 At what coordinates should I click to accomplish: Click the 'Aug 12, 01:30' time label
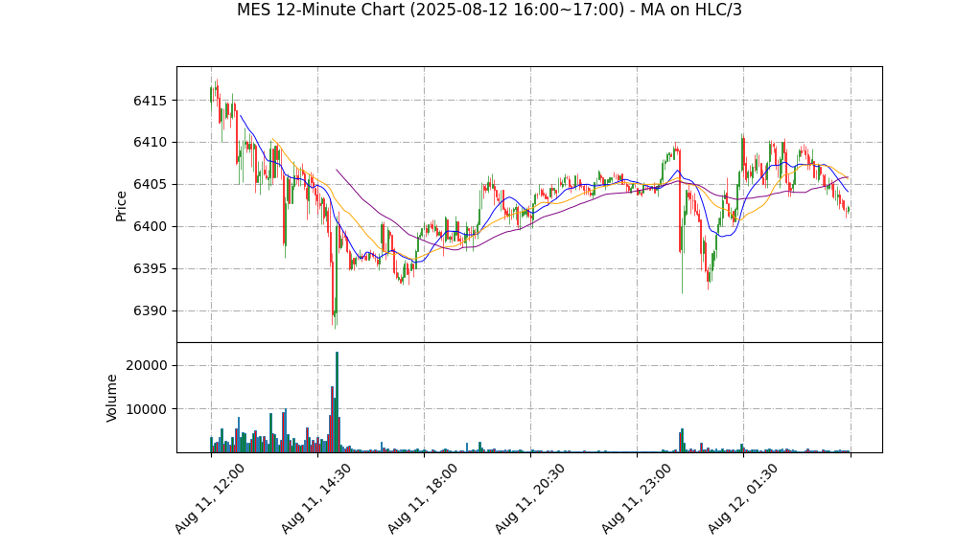(742, 498)
